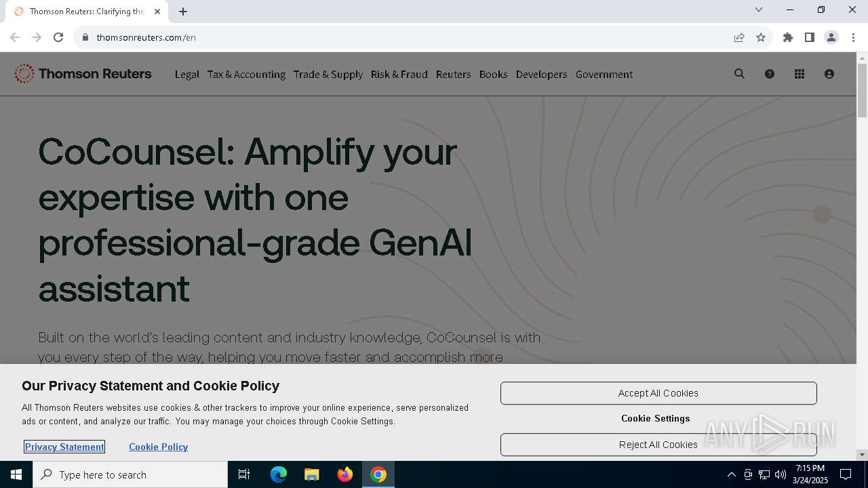The height and width of the screenshot is (488, 868).
Task: Click the taskbar search box
Action: [x=130, y=474]
